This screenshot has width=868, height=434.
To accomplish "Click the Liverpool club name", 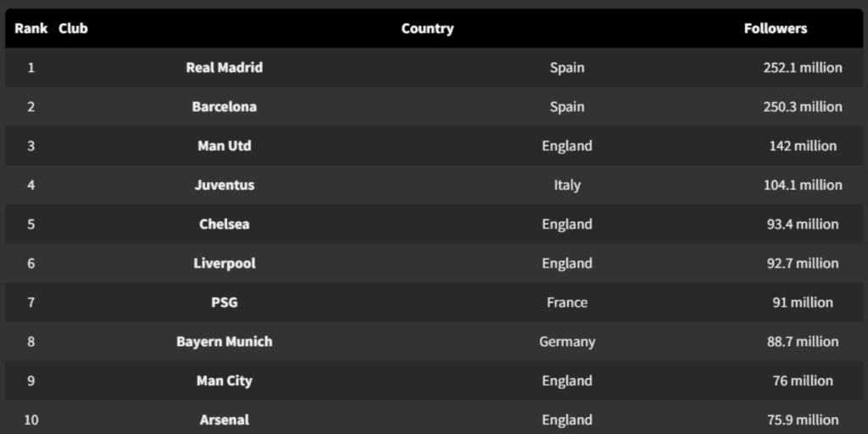I will tap(224, 264).
